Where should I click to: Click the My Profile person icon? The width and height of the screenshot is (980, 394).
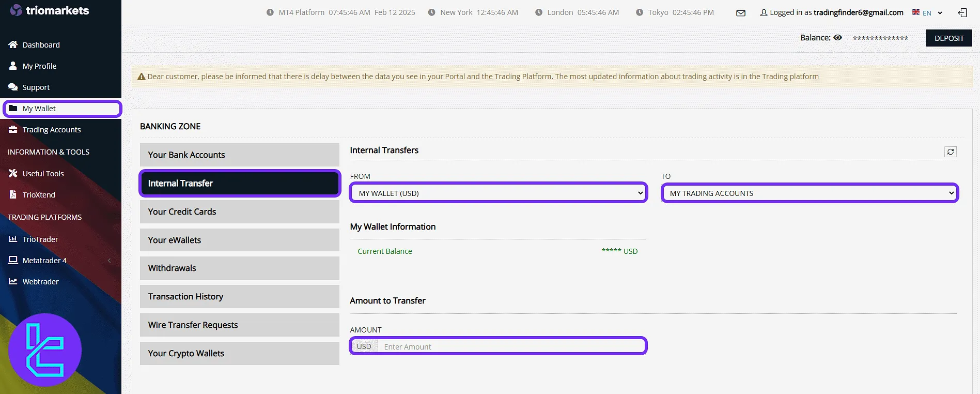[13, 66]
